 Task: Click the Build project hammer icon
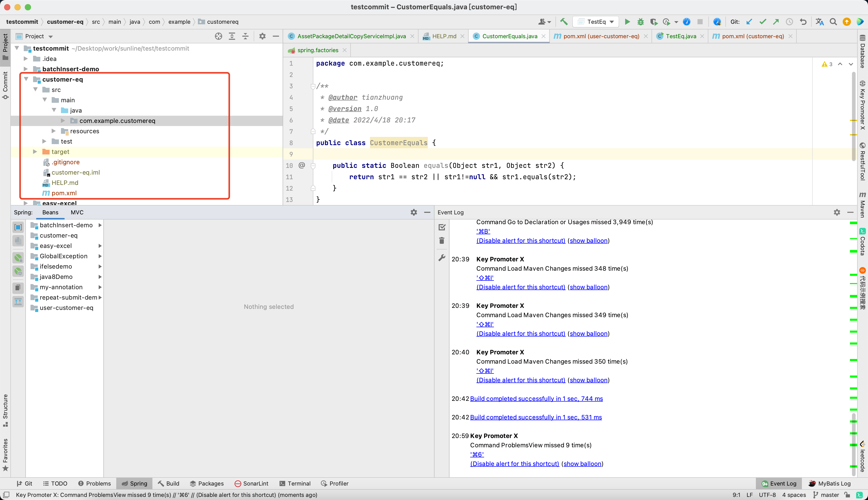pyautogui.click(x=564, y=22)
